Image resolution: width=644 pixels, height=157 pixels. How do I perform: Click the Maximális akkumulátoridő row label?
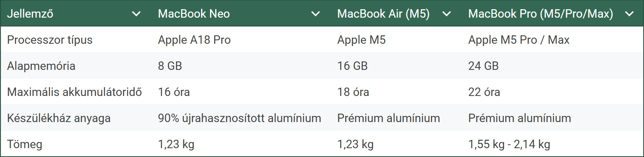click(x=74, y=92)
